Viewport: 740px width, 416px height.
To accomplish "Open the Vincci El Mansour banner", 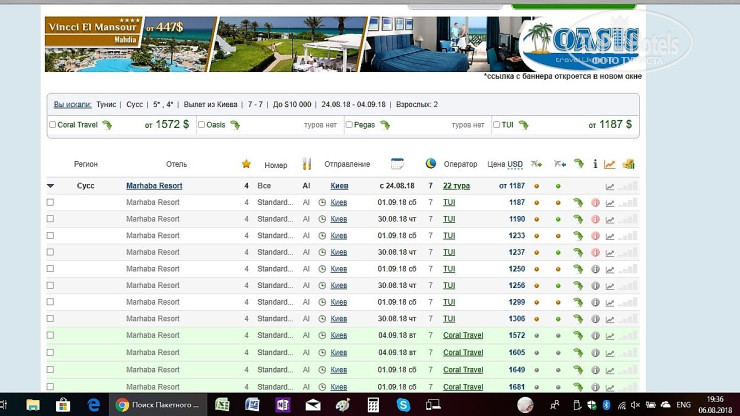I will [x=130, y=44].
